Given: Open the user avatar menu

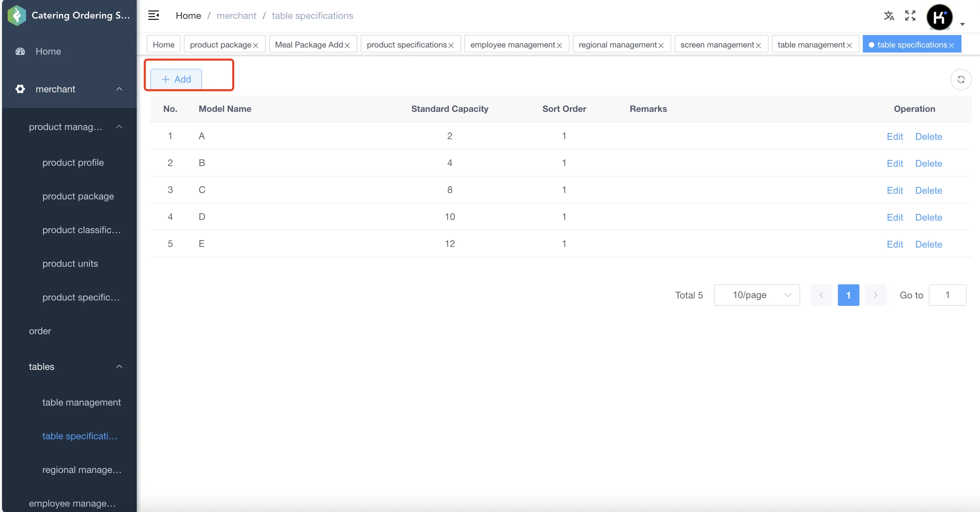Looking at the screenshot, I should point(939,17).
